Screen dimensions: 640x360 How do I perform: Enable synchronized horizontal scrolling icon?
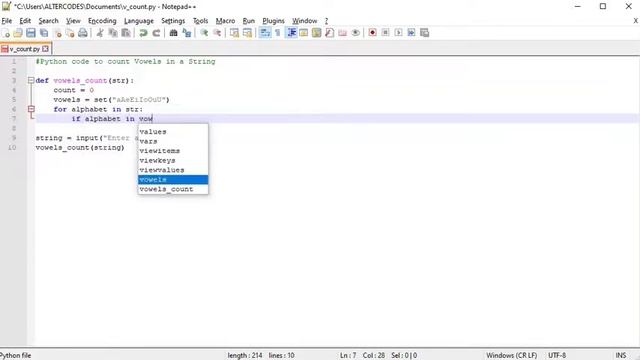247,33
